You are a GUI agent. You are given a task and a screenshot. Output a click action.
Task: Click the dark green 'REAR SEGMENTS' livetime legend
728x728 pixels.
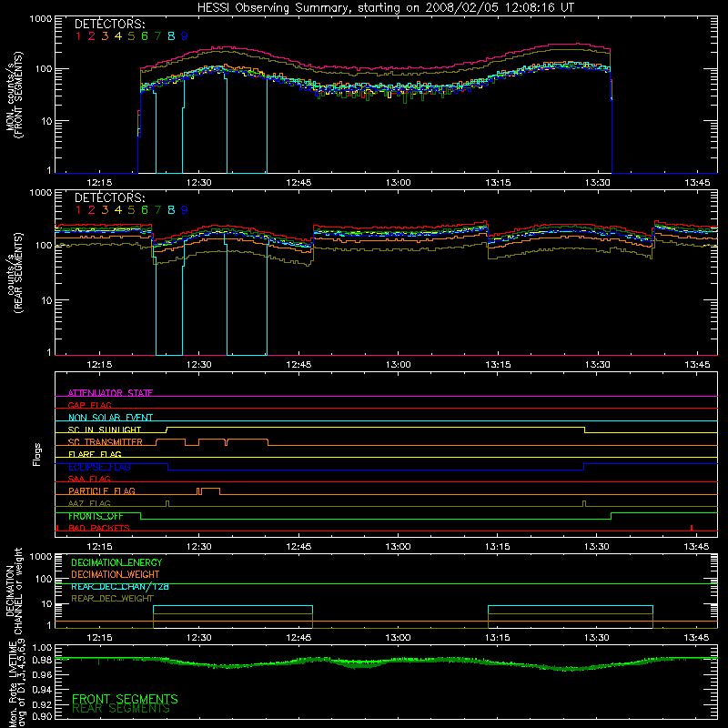pos(121,709)
